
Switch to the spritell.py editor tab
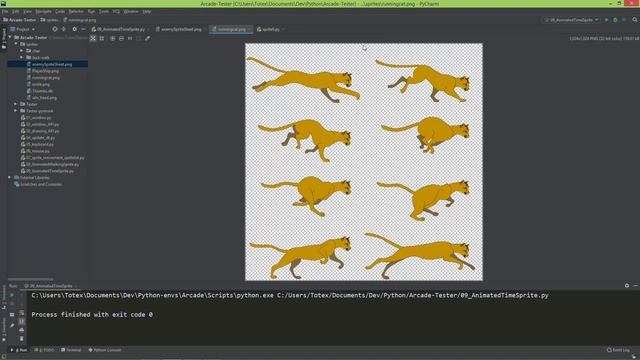pyautogui.click(x=270, y=29)
